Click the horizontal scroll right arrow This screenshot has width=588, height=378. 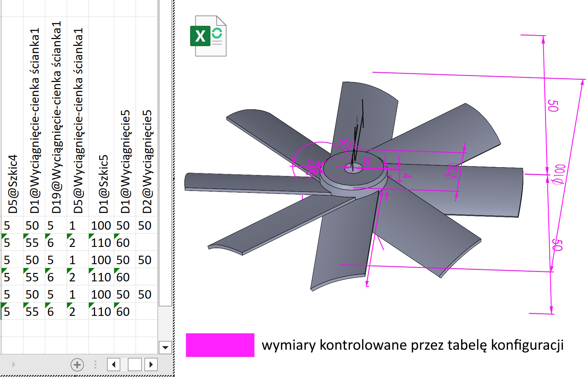151,365
